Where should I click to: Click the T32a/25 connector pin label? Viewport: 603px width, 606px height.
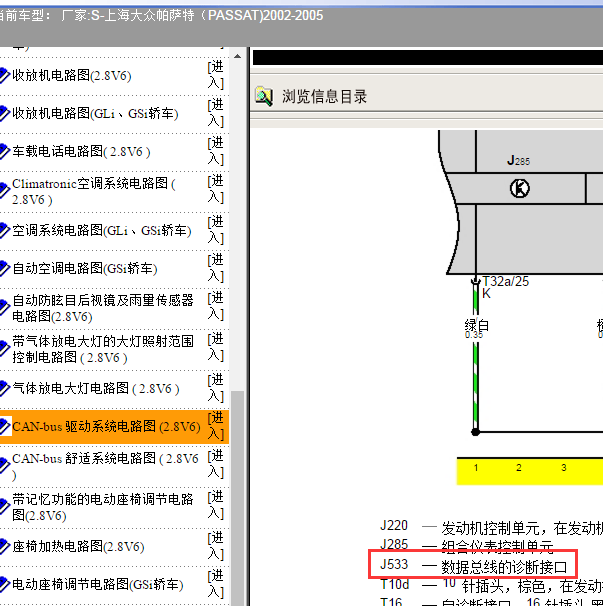click(505, 281)
